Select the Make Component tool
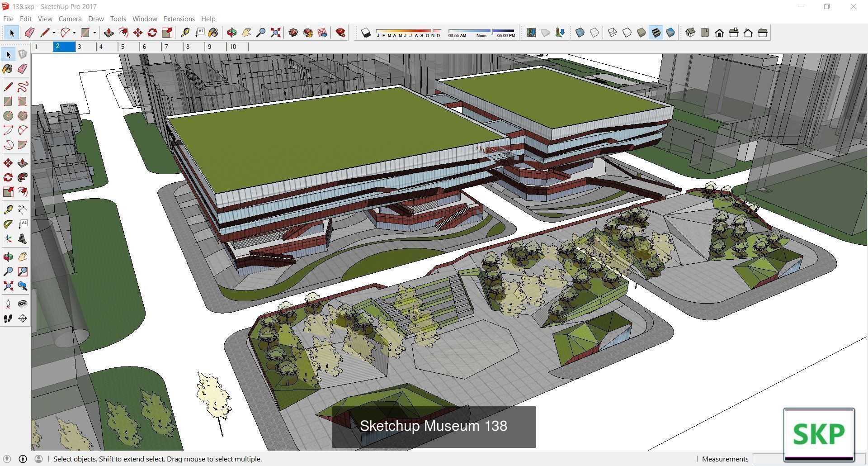 click(x=22, y=54)
